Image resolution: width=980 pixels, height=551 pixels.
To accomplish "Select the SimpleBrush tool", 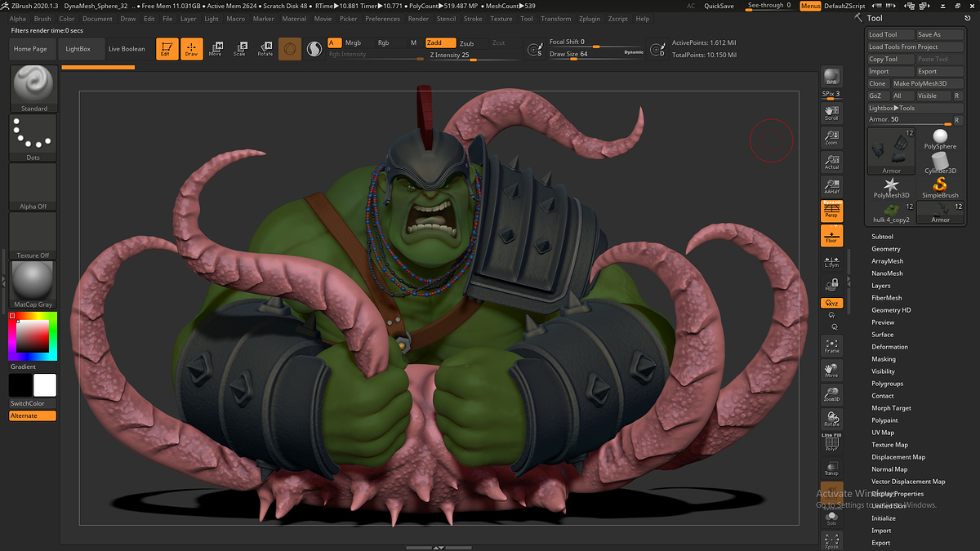I will [940, 188].
